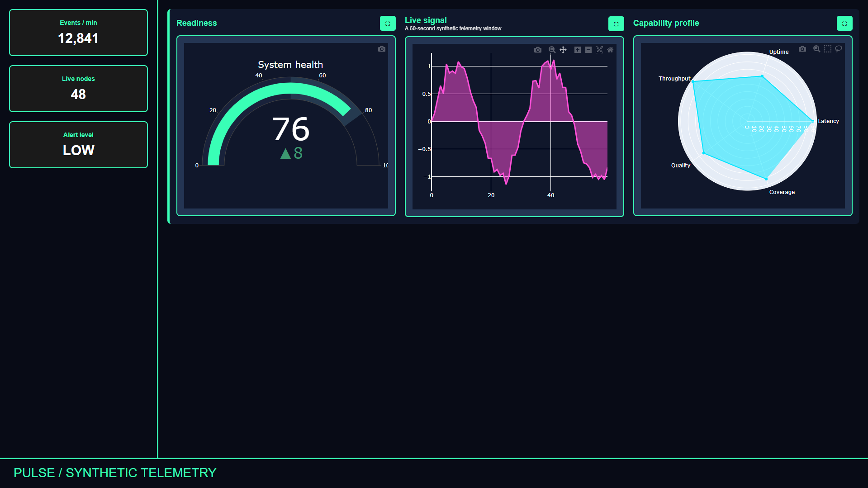This screenshot has width=868, height=488.
Task: Open the Live nodes metric card
Action: [78, 89]
